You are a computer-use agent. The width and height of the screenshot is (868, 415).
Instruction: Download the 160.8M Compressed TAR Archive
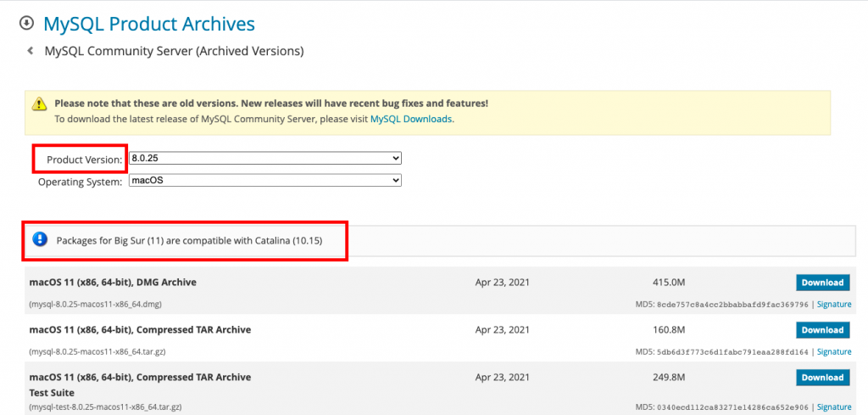coord(822,330)
